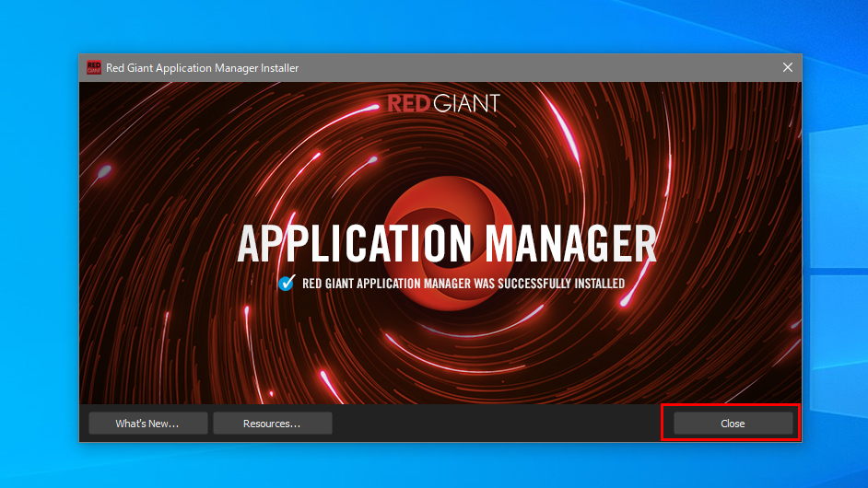Click the Close button in the installer
The width and height of the screenshot is (868, 488).
click(x=733, y=424)
